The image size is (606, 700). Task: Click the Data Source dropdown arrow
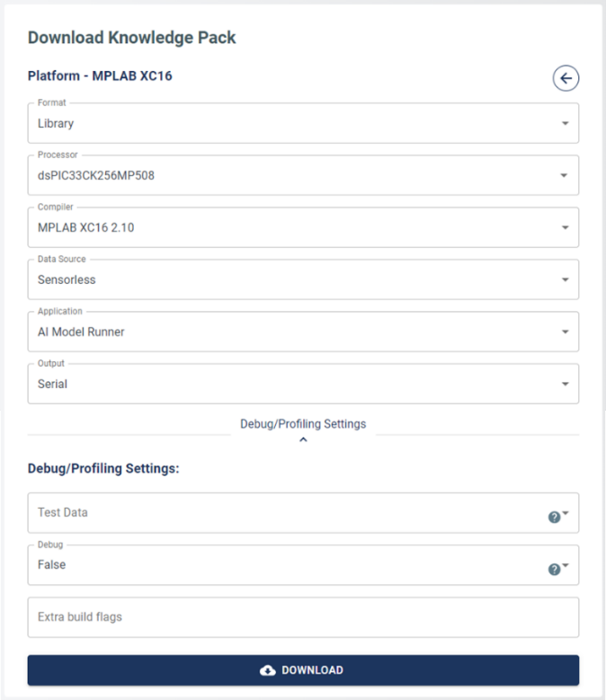(x=566, y=279)
